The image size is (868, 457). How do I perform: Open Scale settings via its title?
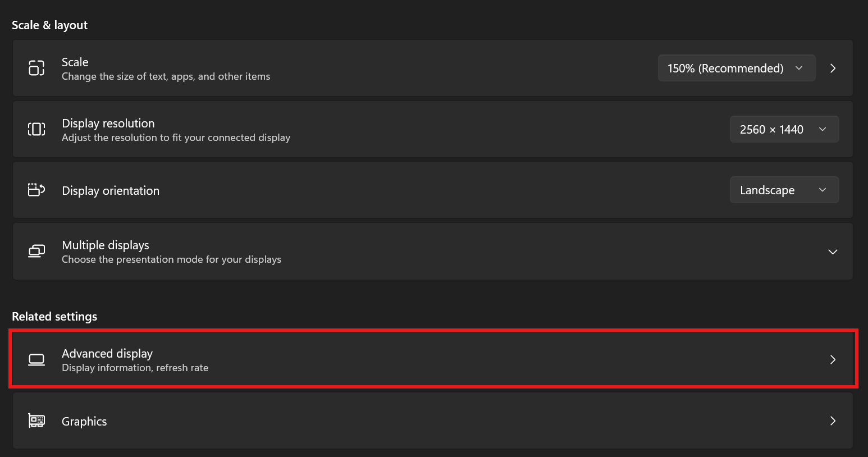[75, 62]
